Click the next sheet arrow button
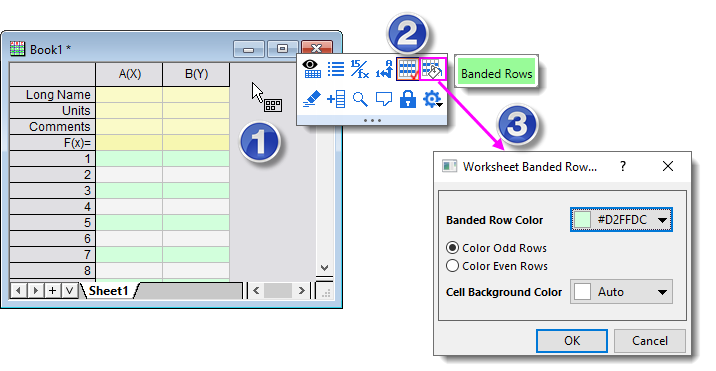 pyautogui.click(x=36, y=291)
